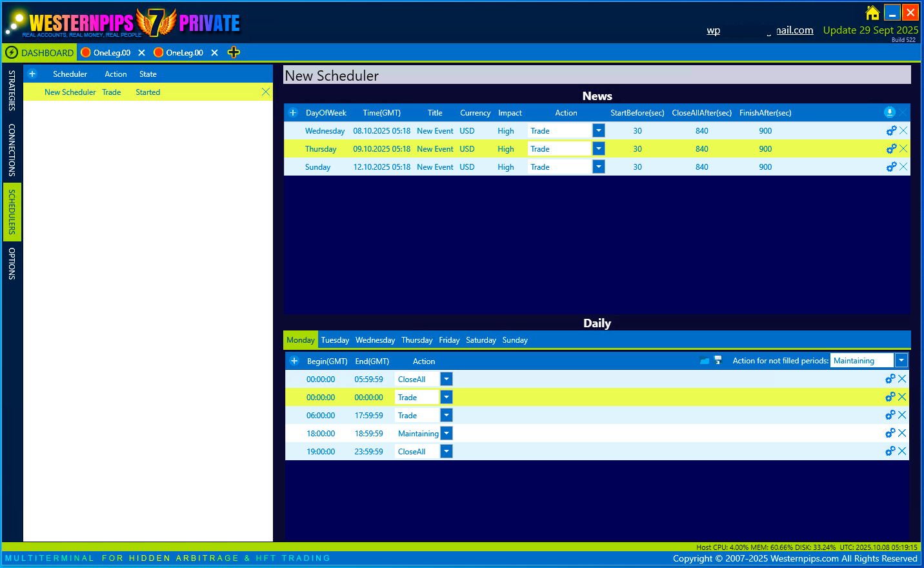Add a news event row via plus icon

coord(293,113)
